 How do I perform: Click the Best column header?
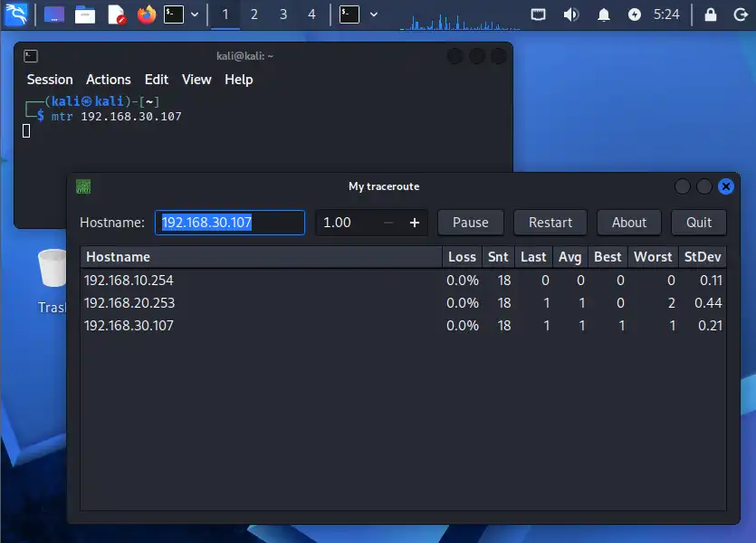click(x=608, y=257)
